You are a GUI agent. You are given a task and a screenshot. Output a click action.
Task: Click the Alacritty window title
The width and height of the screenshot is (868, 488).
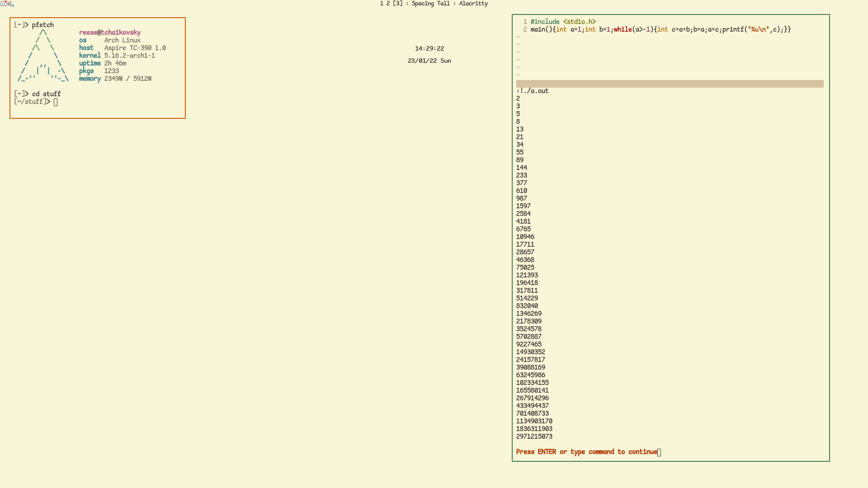(473, 4)
